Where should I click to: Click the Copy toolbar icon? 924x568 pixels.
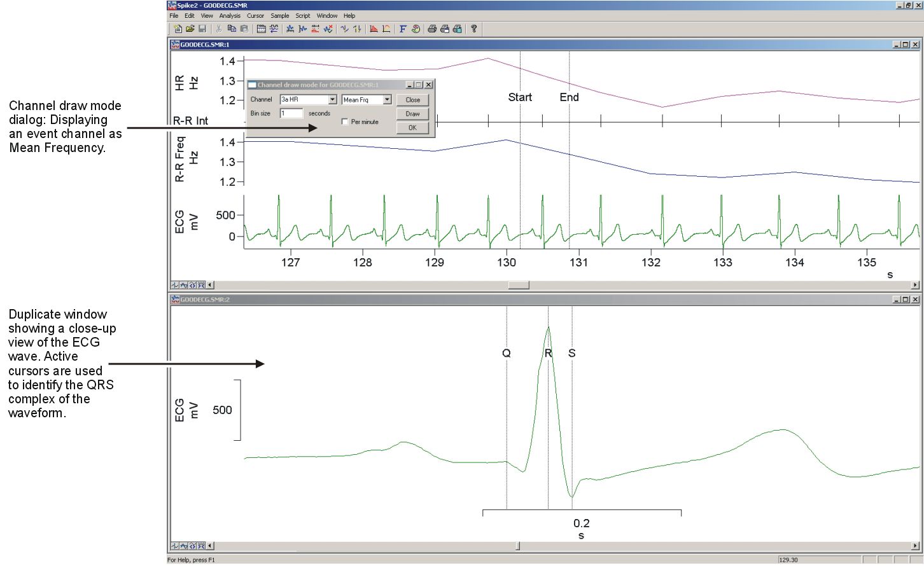click(232, 29)
